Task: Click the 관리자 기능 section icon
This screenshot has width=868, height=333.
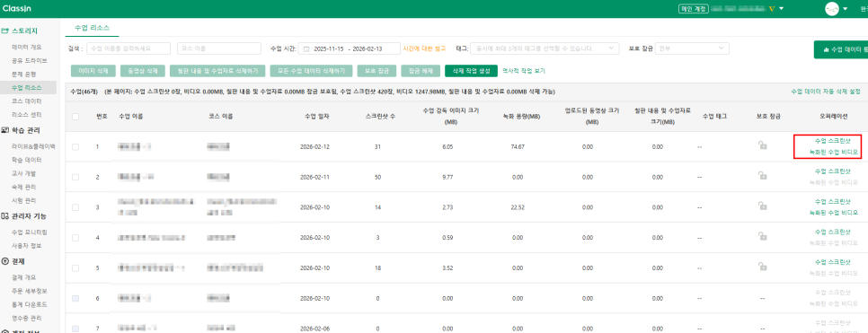Action: (x=5, y=215)
